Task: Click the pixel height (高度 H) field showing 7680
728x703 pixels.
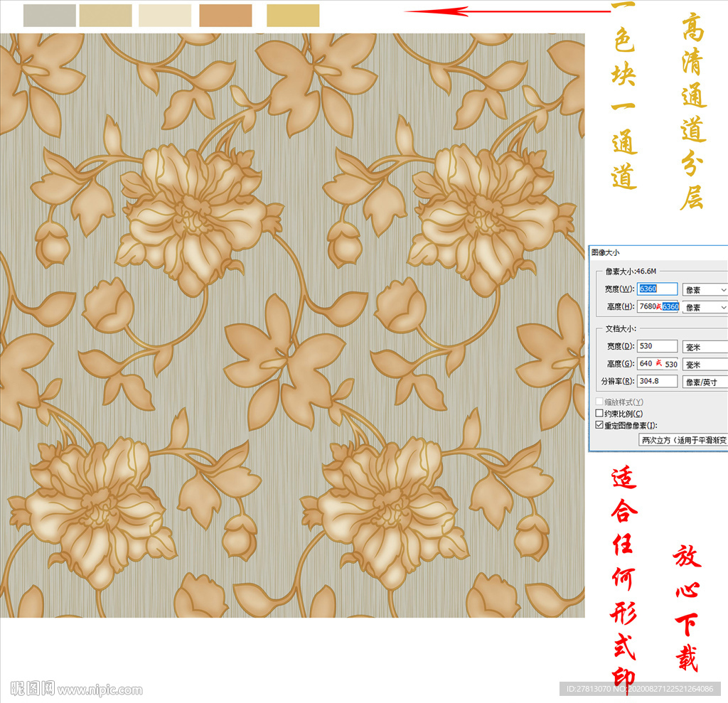Action: click(x=658, y=306)
